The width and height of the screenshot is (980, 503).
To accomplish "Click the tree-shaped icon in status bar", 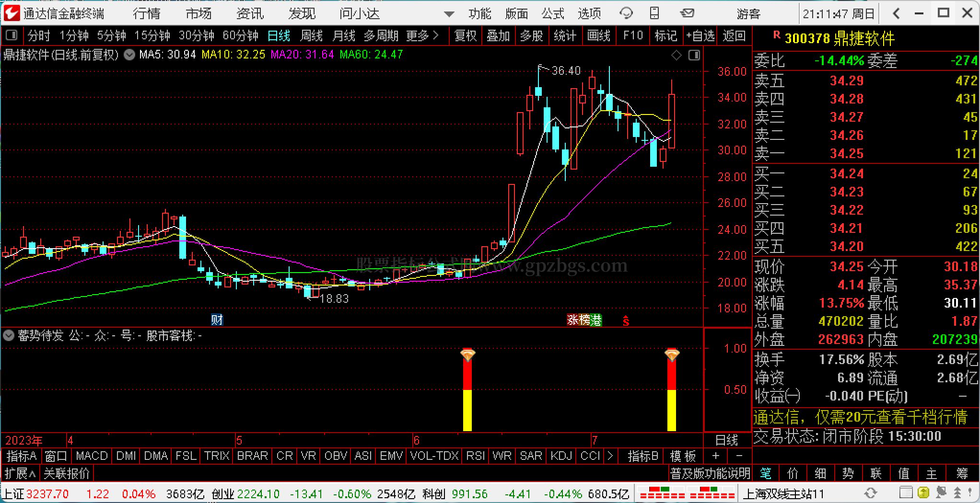I will (x=957, y=493).
